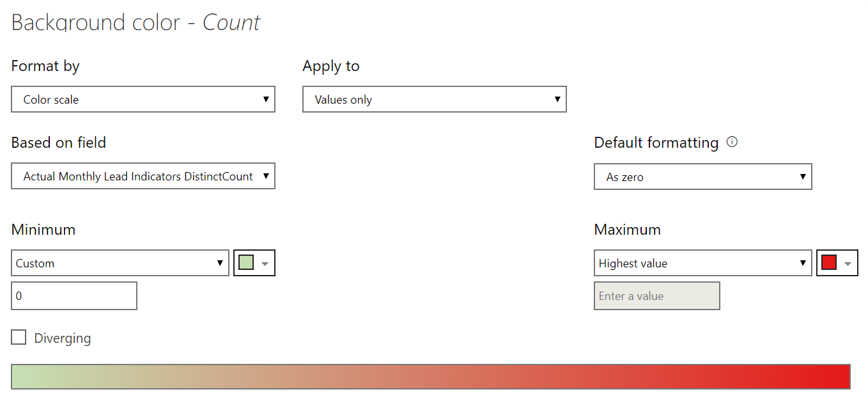Click the Default formatting label

pos(656,143)
